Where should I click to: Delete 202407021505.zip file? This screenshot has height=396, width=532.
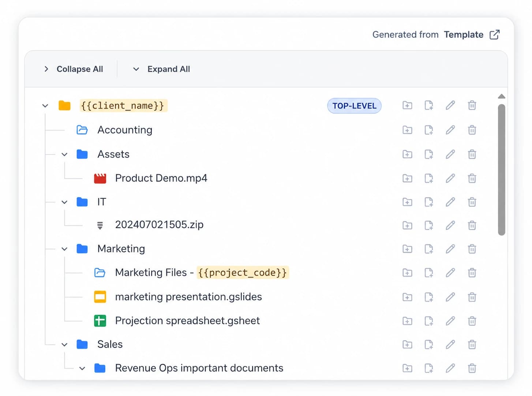click(472, 225)
